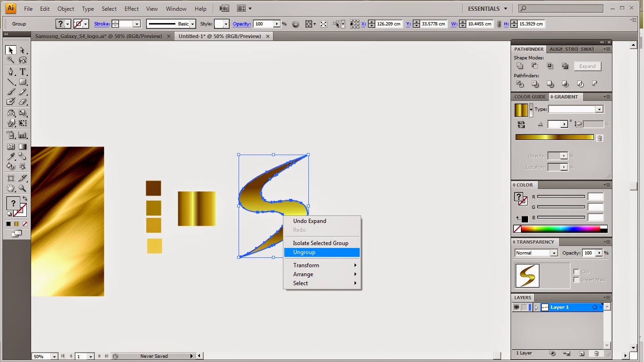Open stroke weight dropdown
This screenshot has width=644, height=362.
point(137,24)
